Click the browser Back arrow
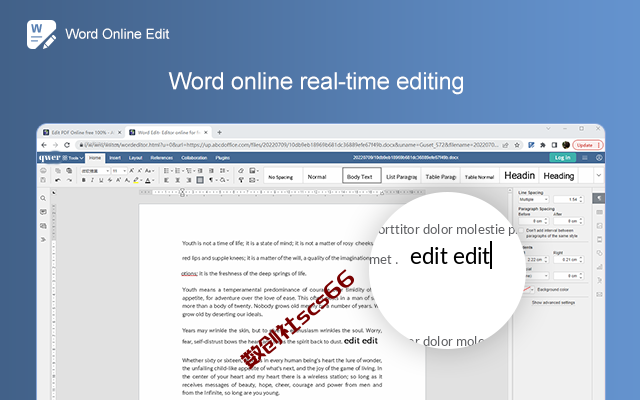 (x=44, y=145)
